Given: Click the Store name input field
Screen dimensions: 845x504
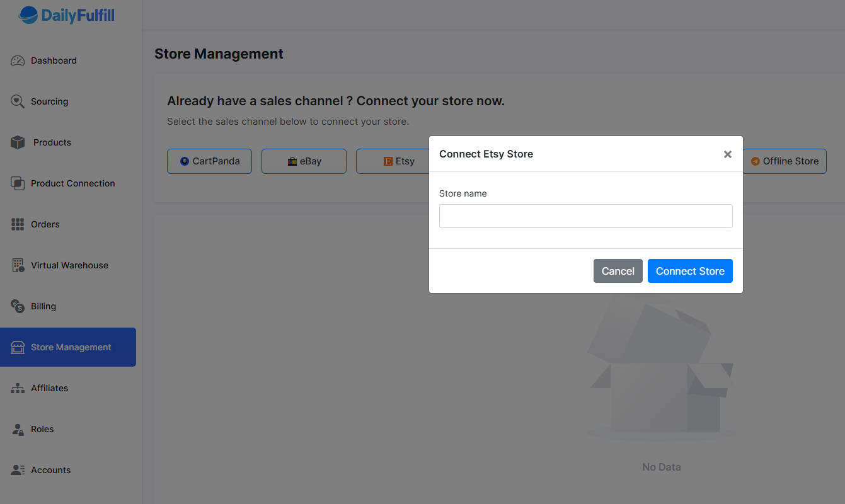Looking at the screenshot, I should (x=585, y=216).
